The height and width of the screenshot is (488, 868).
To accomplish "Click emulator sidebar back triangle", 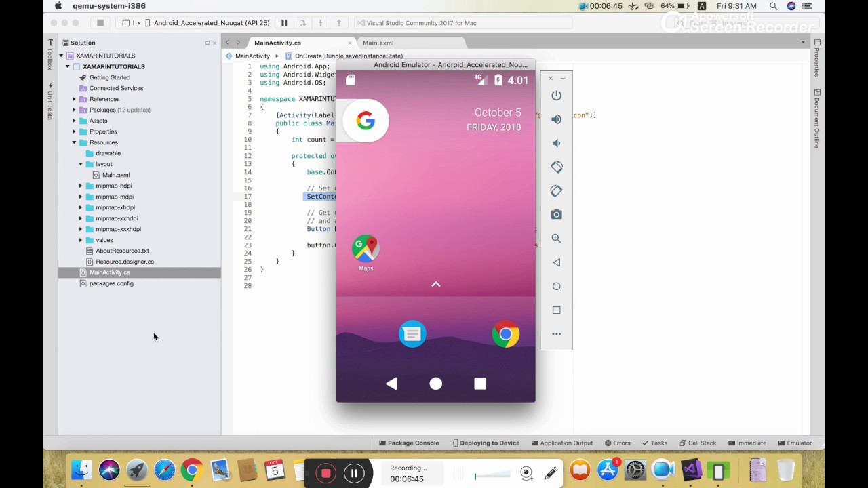I will pos(556,262).
